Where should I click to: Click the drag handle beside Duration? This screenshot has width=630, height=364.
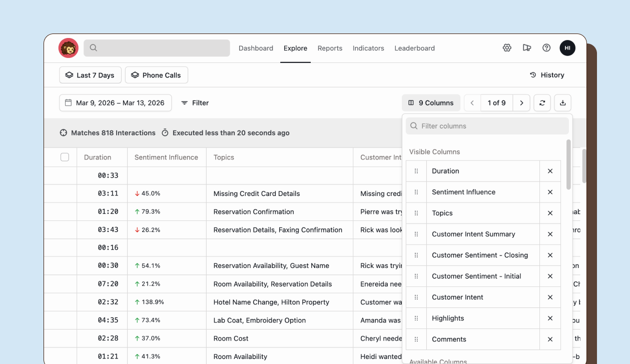416,171
